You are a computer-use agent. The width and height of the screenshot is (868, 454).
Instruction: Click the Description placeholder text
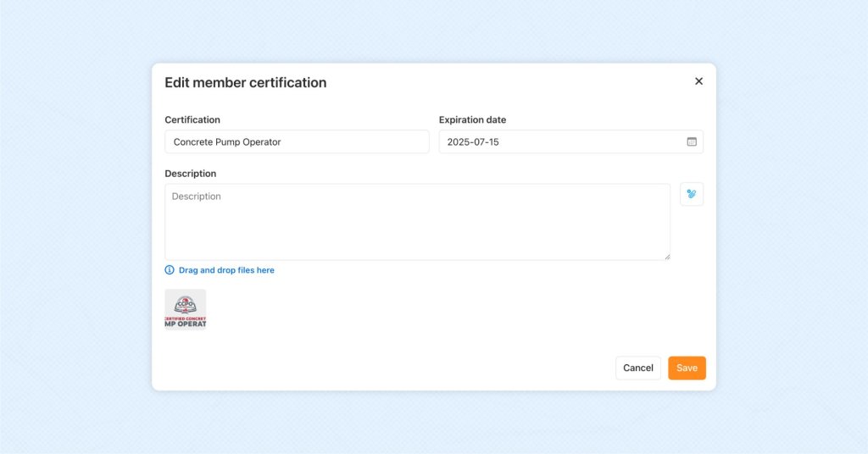tap(197, 197)
